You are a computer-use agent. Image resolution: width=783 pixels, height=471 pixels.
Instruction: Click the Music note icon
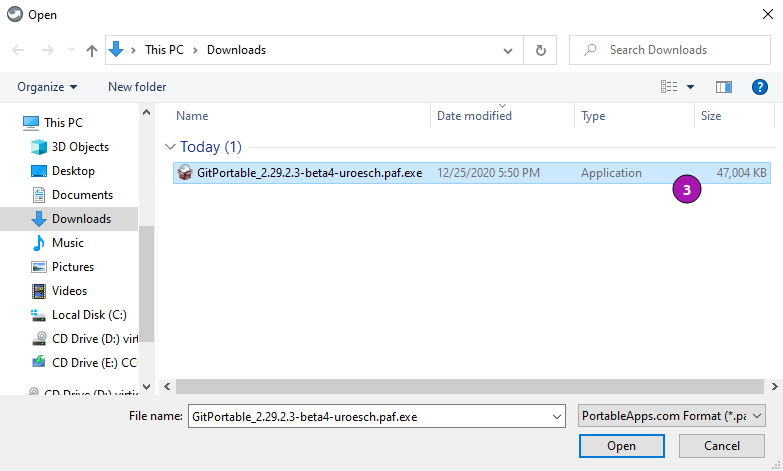[x=38, y=243]
